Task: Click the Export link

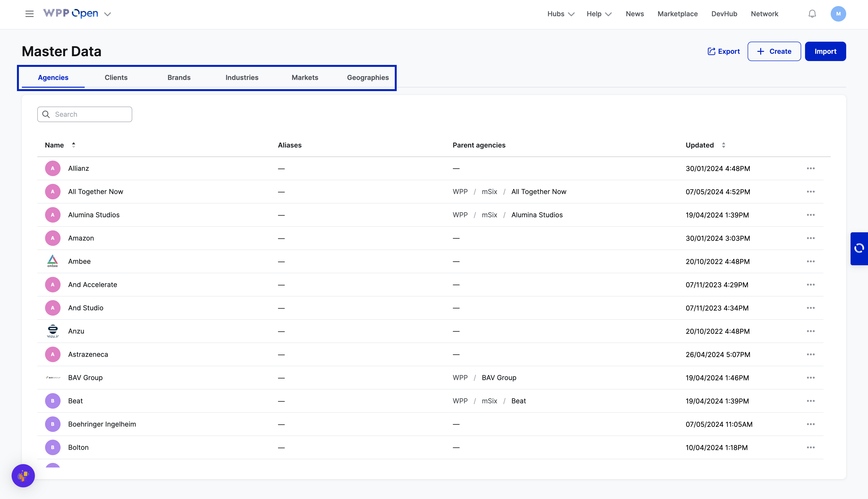Action: point(723,51)
